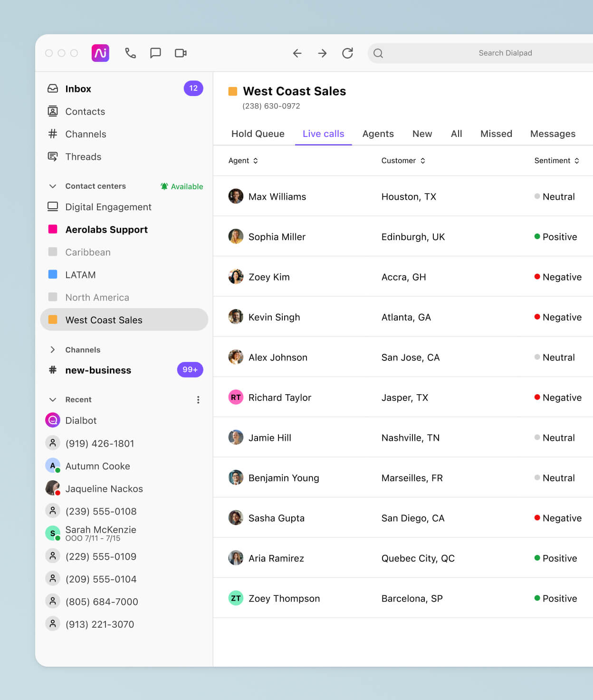Click the Dialpad Ai logo
The image size is (593, 700).
tap(100, 53)
